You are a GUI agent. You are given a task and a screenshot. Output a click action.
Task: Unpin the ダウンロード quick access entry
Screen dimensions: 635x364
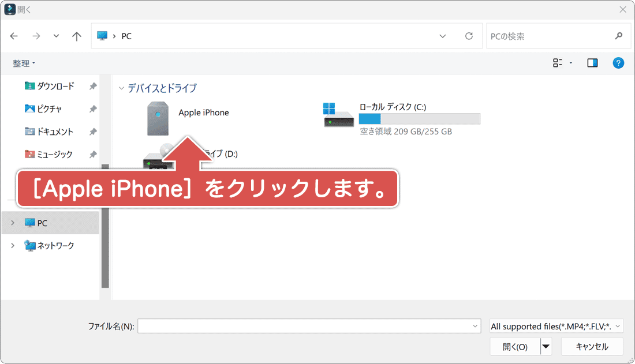92,85
